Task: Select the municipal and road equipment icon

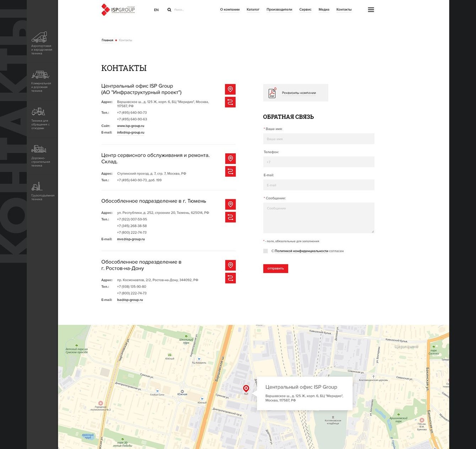Action: click(40, 75)
